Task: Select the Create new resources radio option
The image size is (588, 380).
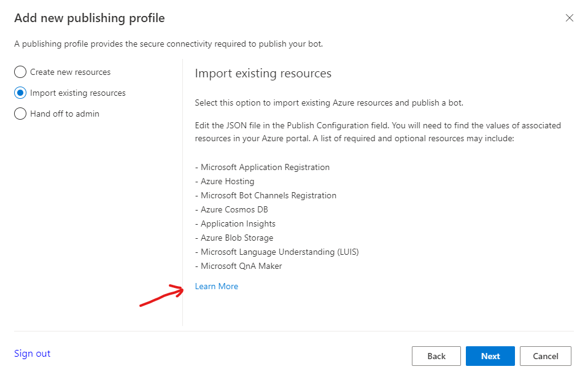Action: 20,72
